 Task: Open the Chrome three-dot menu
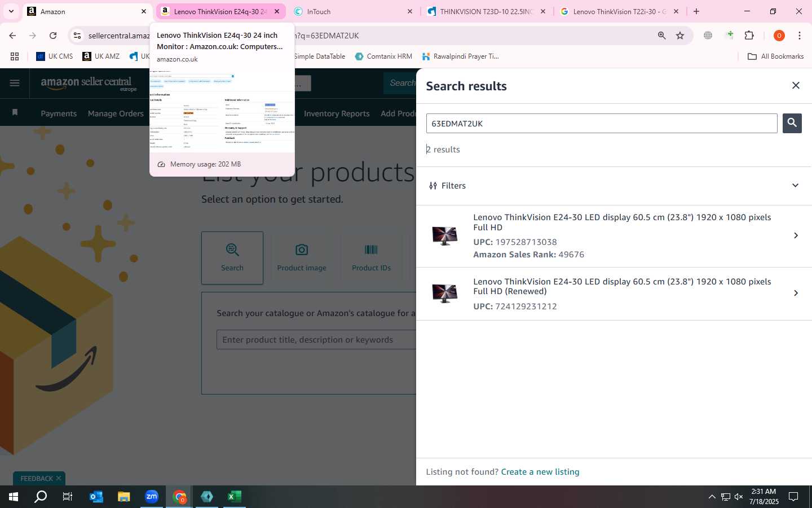800,36
